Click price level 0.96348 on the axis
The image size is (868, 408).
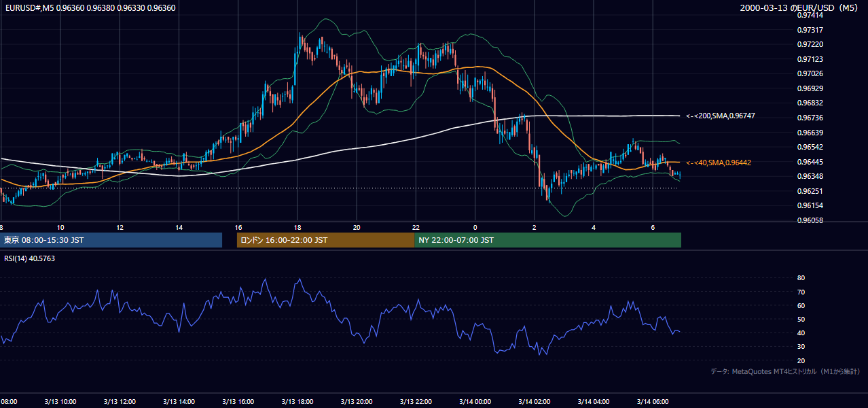811,176
